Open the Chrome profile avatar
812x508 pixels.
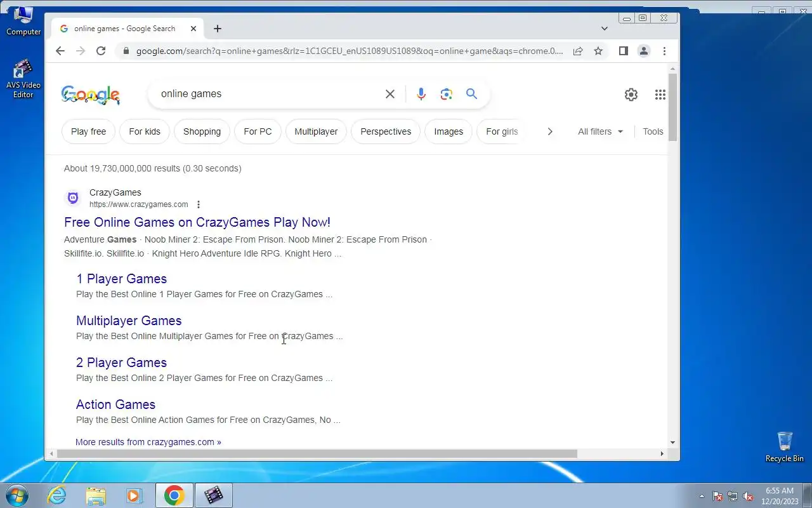tap(644, 51)
